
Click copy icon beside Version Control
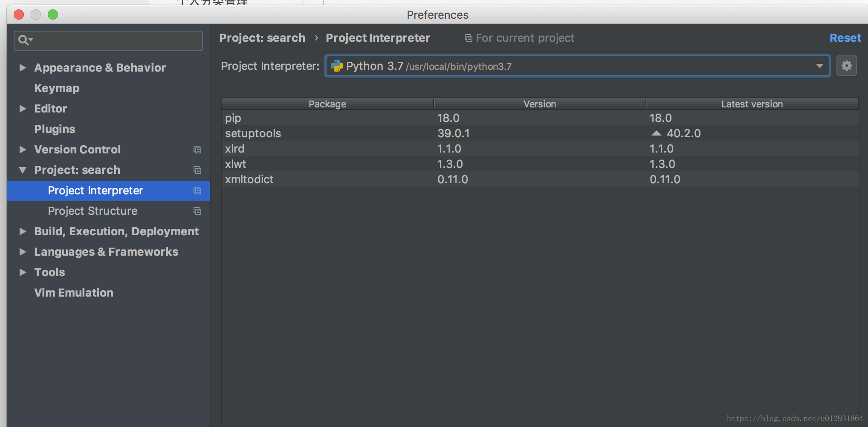pyautogui.click(x=197, y=150)
